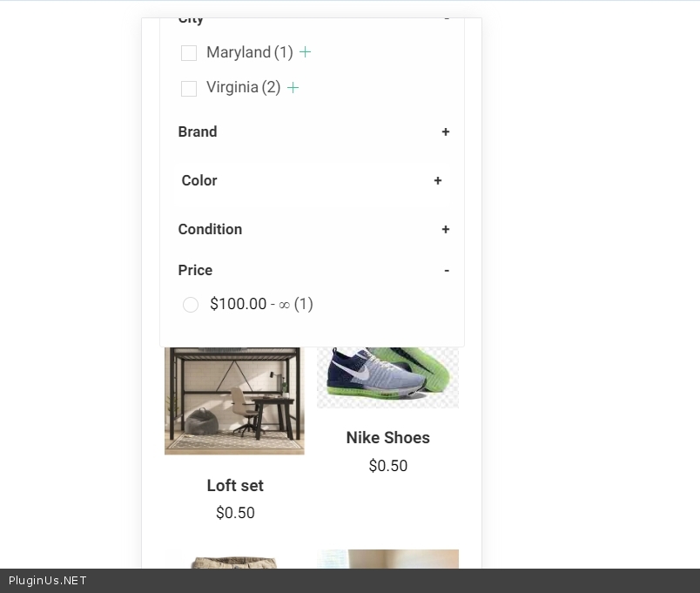The height and width of the screenshot is (593, 700).
Task: Expand the Condition filter with its plus sign
Action: [445, 230]
